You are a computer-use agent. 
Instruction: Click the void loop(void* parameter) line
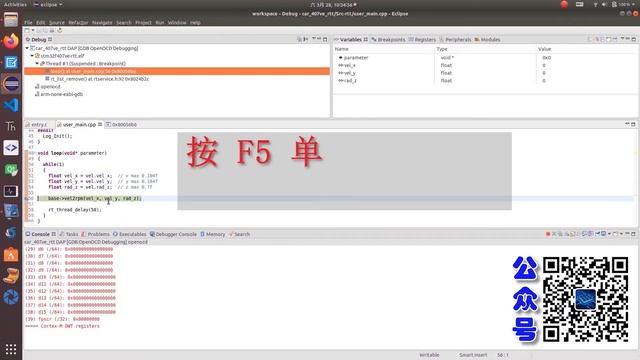pos(72,153)
